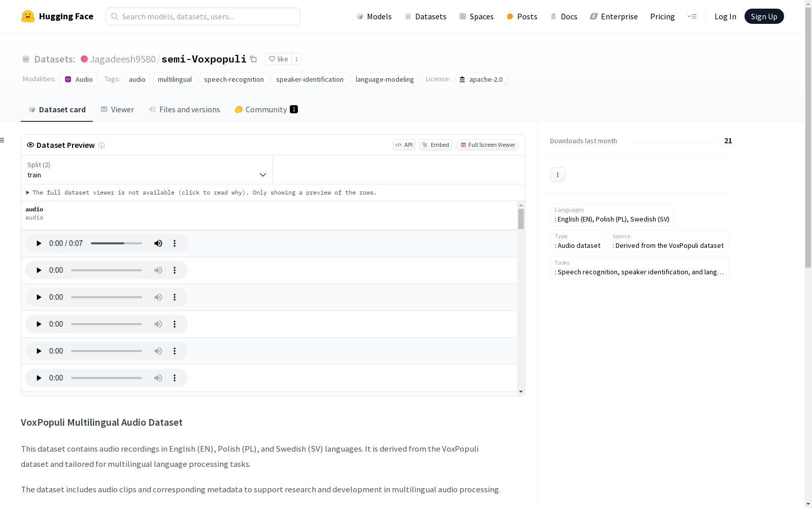The width and height of the screenshot is (812, 508).
Task: Click the 'speech-recognition' tag
Action: click(234, 79)
